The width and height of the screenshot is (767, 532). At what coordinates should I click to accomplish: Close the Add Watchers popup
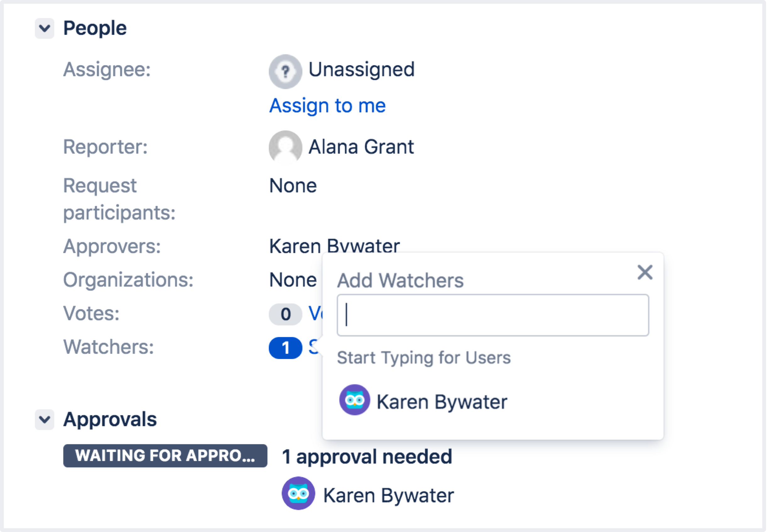click(645, 272)
